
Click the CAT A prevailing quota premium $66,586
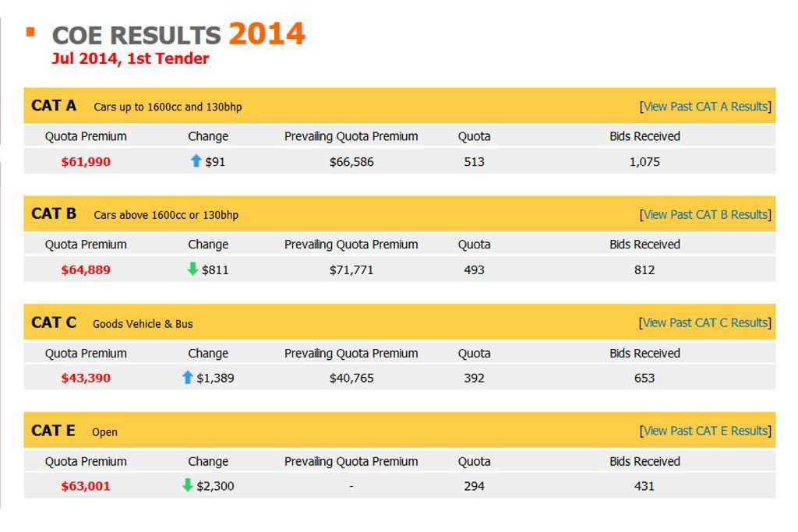(x=351, y=162)
